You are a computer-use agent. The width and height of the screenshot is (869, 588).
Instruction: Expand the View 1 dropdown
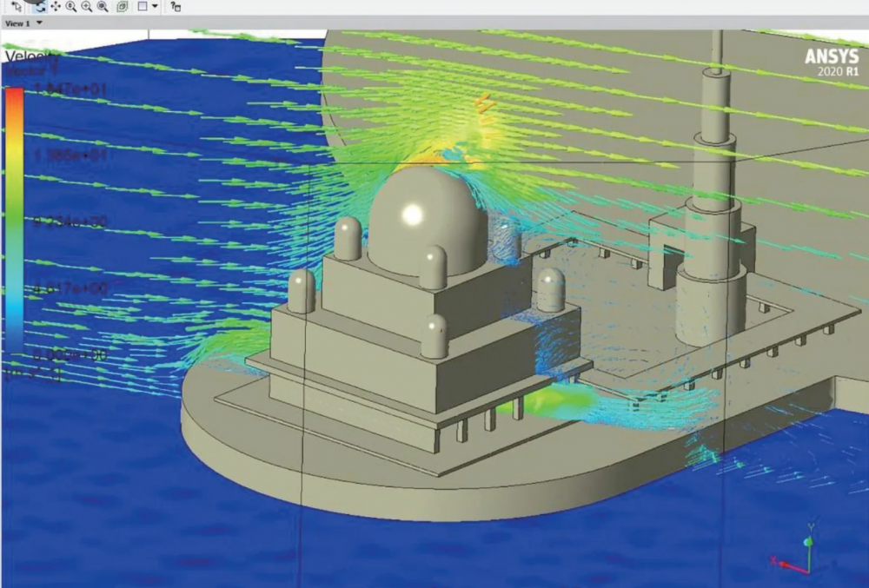click(x=39, y=23)
